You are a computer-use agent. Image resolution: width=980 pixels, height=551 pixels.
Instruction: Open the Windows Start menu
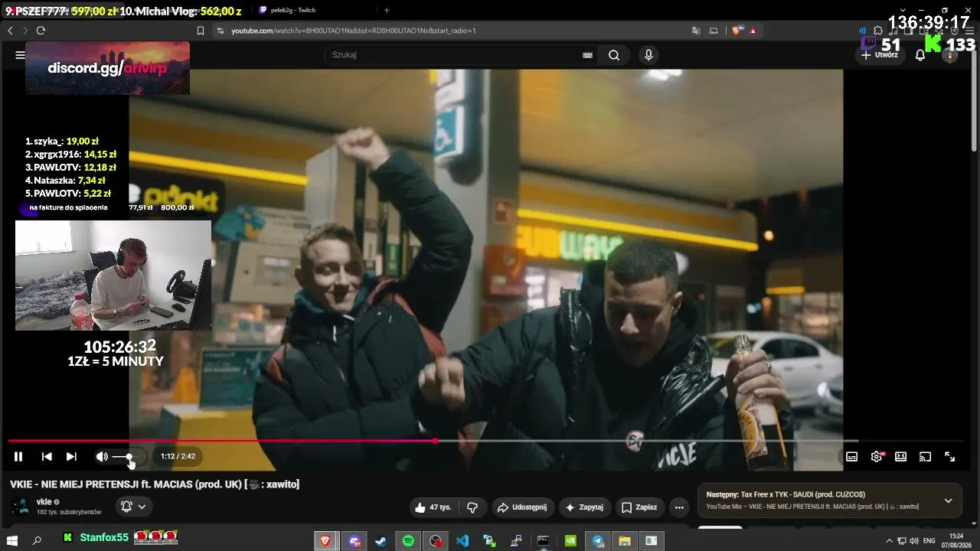pyautogui.click(x=12, y=540)
